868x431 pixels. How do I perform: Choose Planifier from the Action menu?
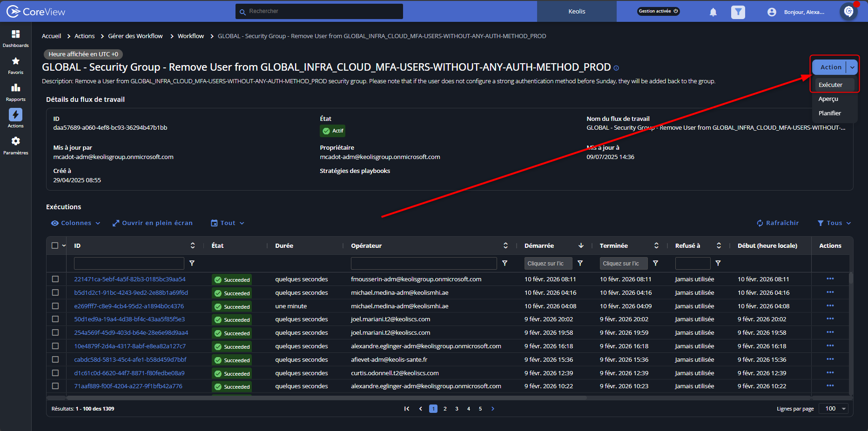click(x=829, y=113)
